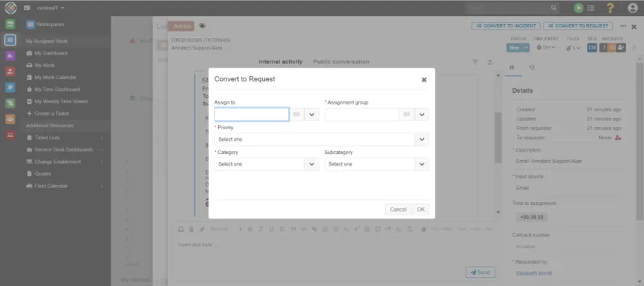Click the card icon beside Assignment group
Screen dimensions: 644x286
point(407,115)
